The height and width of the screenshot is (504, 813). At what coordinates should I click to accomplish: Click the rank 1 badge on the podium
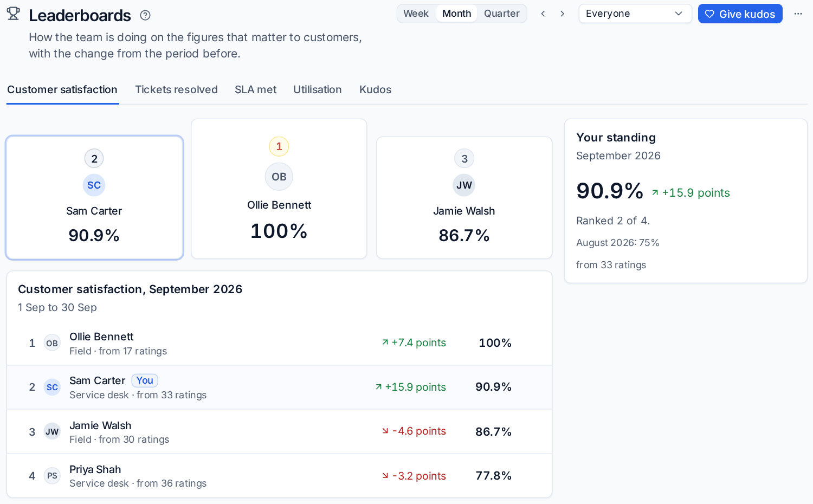279,146
